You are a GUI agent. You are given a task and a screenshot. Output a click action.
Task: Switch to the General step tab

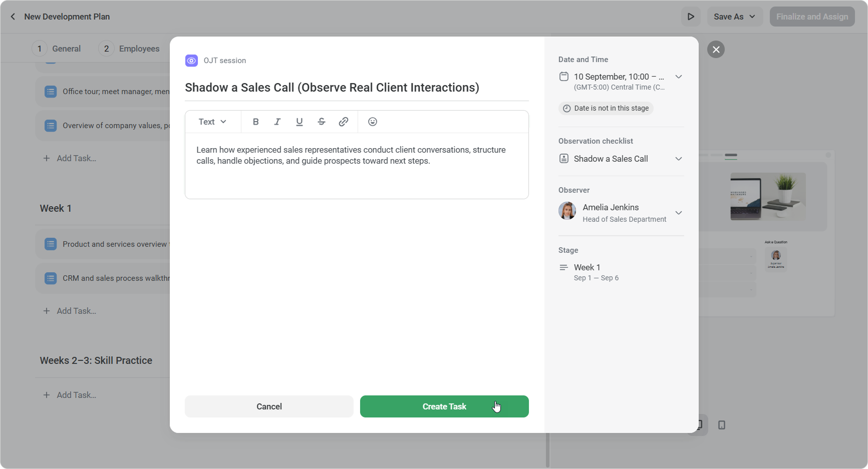pos(57,49)
